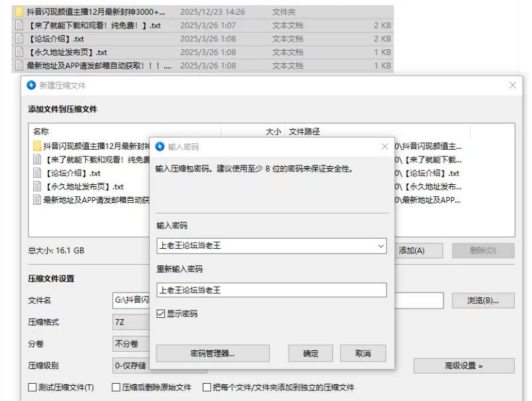Image resolution: width=532 pixels, height=401 pixels.
Task: Sort archive list by 大小 column header
Action: click(273, 131)
